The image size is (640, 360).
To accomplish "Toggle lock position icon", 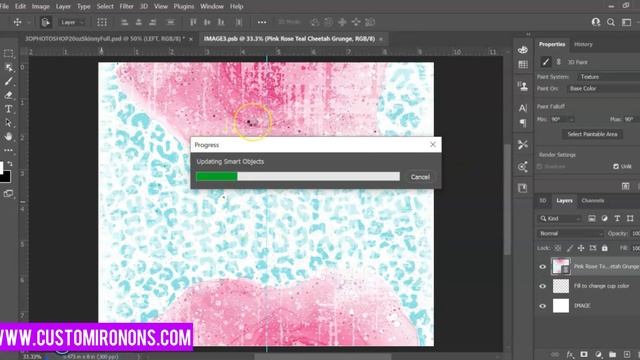I will tap(581, 248).
